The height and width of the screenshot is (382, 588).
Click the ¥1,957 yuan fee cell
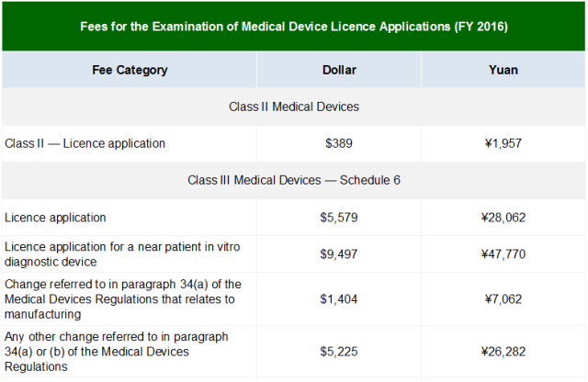coord(503,143)
